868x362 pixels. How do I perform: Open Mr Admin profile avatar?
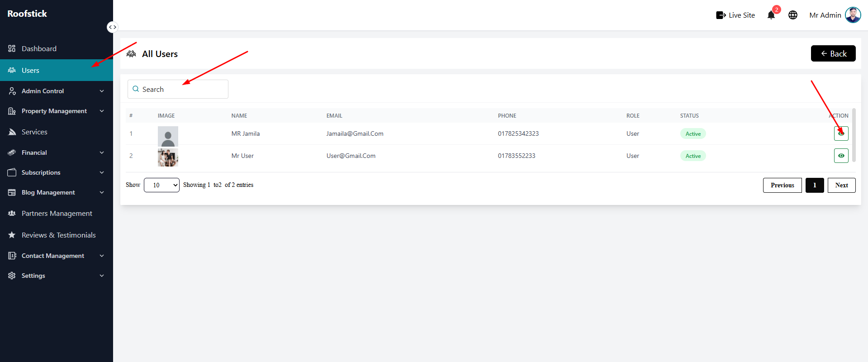tap(853, 15)
